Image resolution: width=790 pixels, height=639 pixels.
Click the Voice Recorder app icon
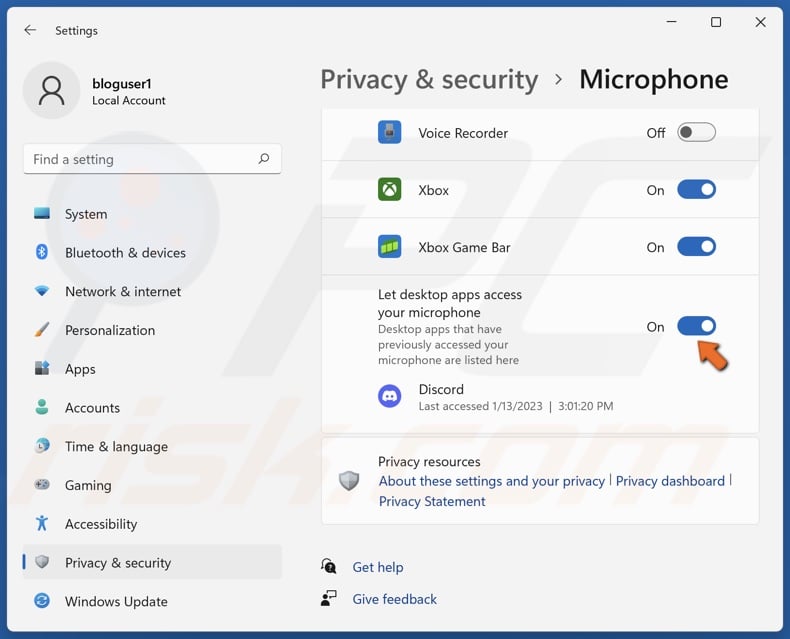(x=389, y=133)
